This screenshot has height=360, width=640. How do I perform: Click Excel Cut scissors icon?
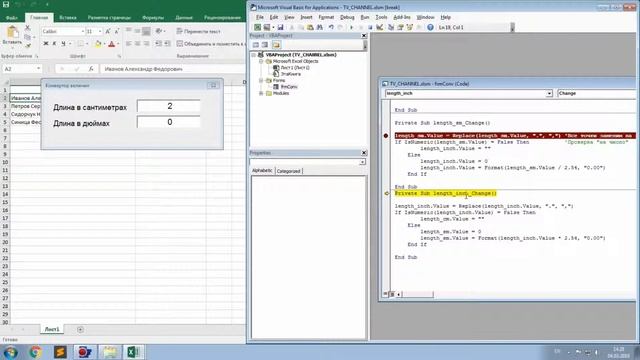27,28
